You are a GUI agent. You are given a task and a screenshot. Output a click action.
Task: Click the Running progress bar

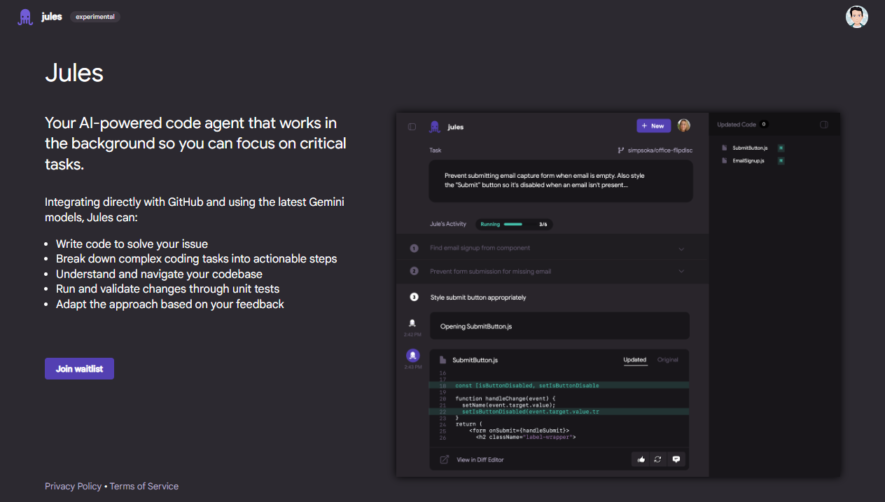514,224
